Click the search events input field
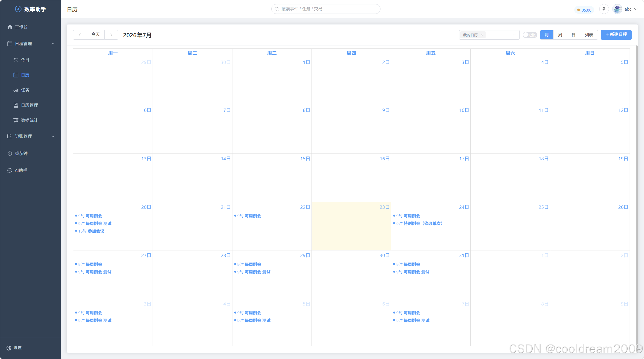 pyautogui.click(x=326, y=9)
